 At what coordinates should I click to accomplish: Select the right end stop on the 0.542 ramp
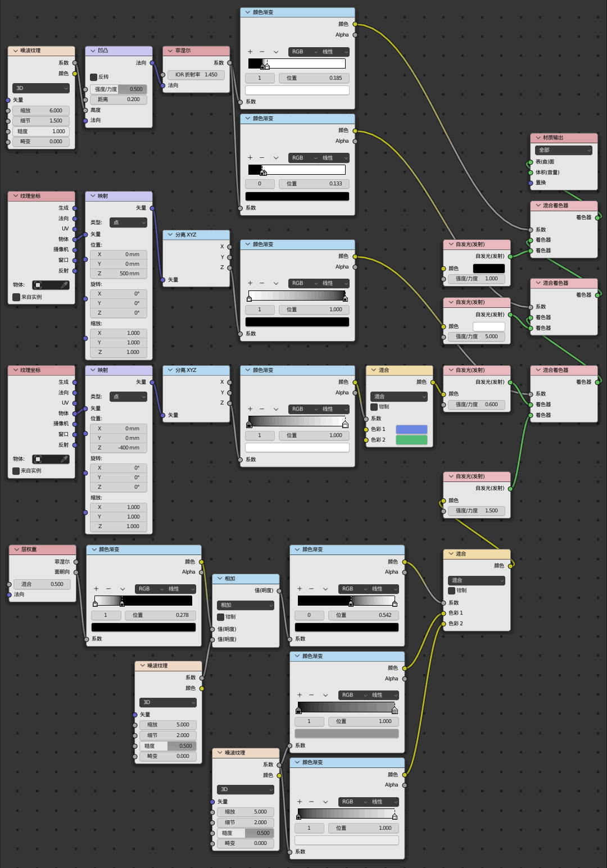(x=395, y=603)
